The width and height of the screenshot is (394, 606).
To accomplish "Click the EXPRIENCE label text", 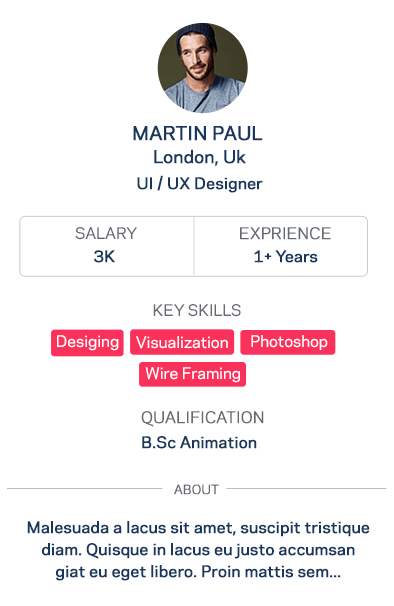I will click(x=285, y=233).
